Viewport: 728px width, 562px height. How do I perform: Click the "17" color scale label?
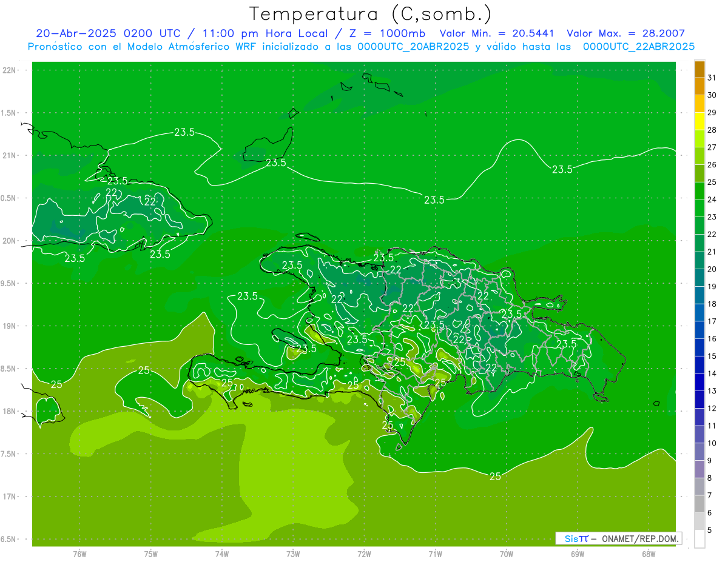click(712, 321)
